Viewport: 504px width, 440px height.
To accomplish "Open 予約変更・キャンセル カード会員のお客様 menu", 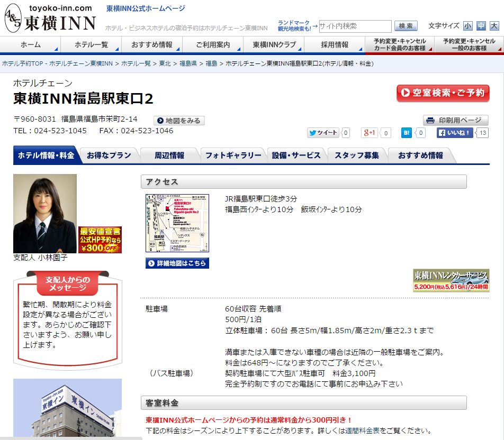I will pos(400,44).
